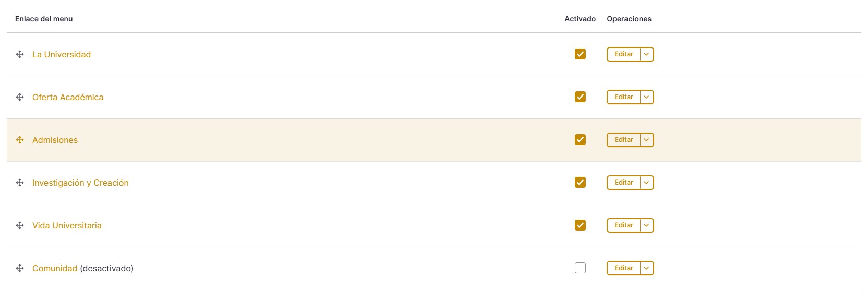This screenshot has height=301, width=868.
Task: Click Editar button for Vida Universitaria
Action: click(x=623, y=225)
